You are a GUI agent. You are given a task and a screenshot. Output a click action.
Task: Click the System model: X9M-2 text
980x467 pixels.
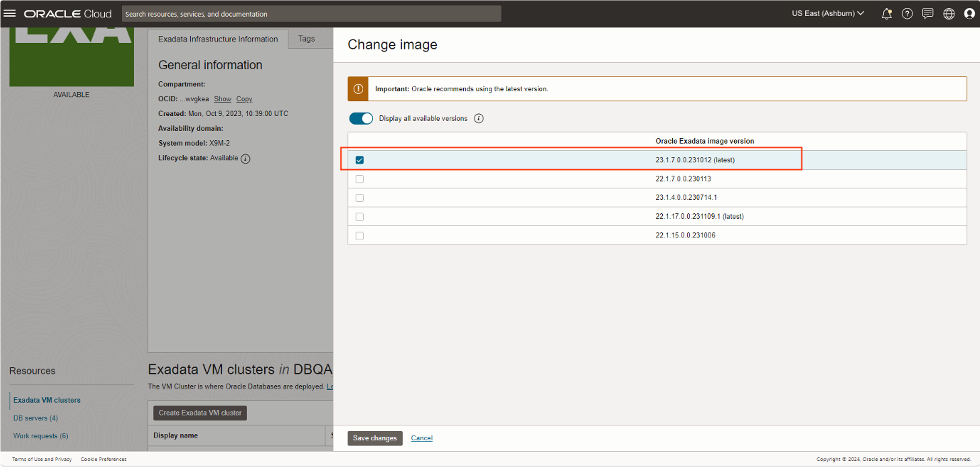194,143
